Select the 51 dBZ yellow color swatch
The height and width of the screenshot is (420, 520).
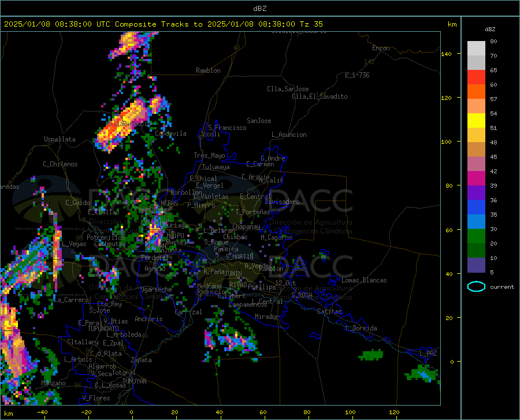476,121
